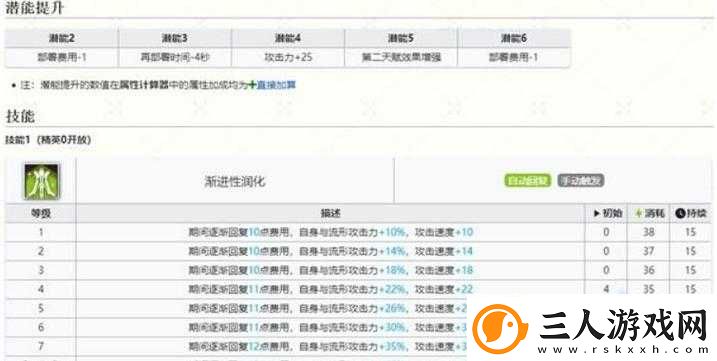Image resolution: width=717 pixels, height=361 pixels.
Task: Click the 初始 value 0 in level 3 row
Action: [606, 270]
